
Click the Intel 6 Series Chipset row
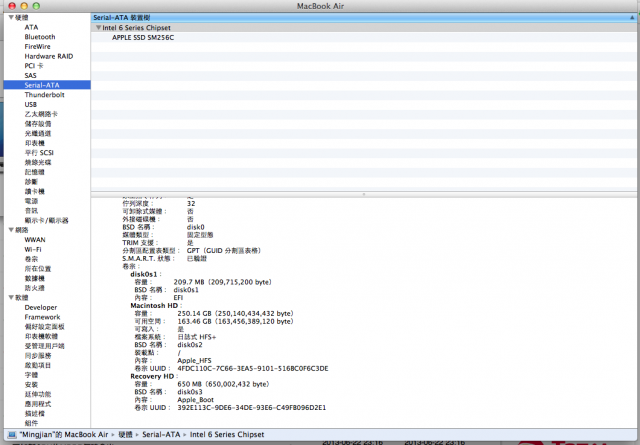click(363, 28)
